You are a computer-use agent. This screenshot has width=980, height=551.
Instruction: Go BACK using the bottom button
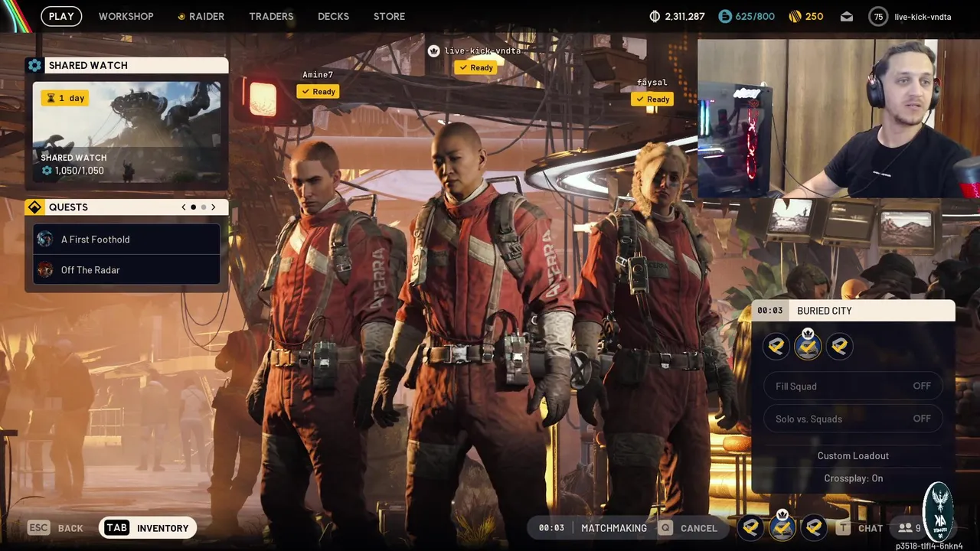[70, 529]
